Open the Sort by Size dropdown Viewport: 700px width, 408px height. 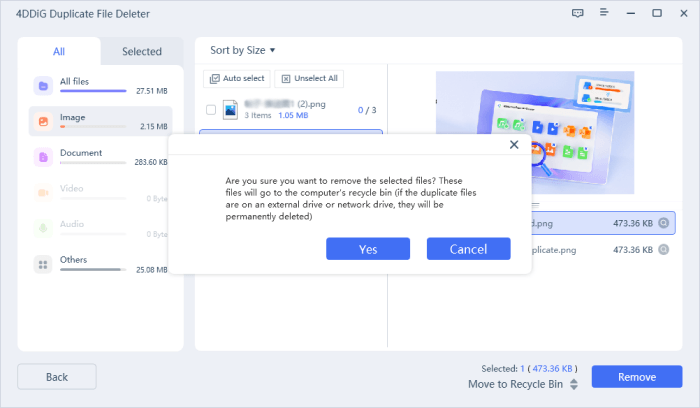click(242, 50)
